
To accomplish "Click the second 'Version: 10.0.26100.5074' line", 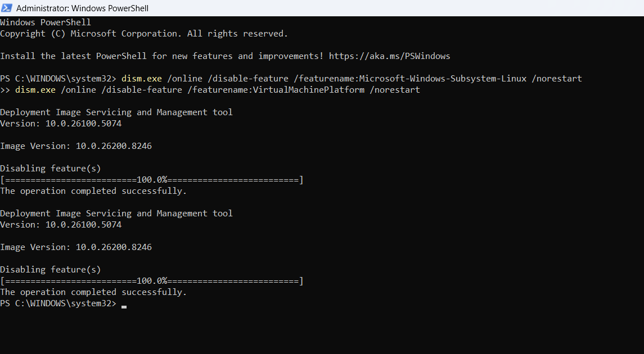I will [61, 225].
